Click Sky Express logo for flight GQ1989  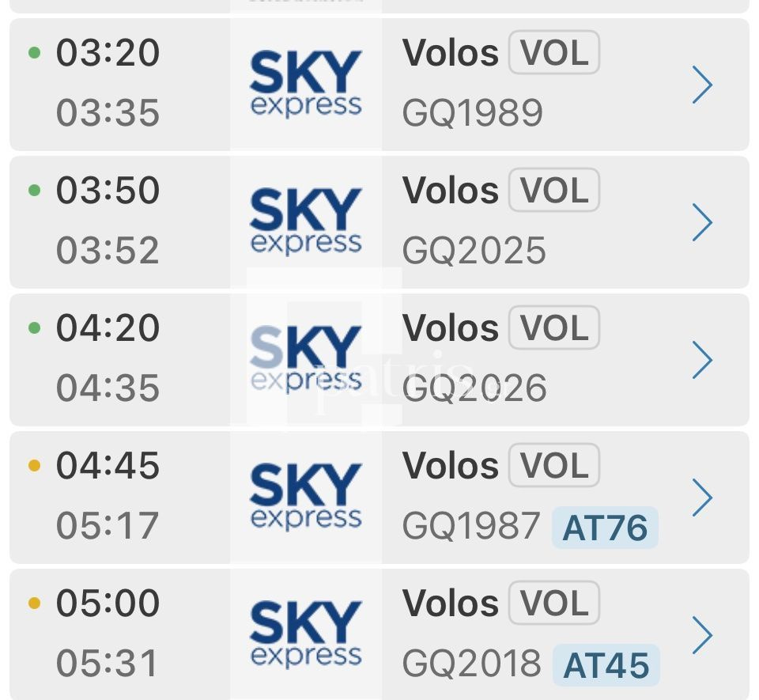[x=306, y=84]
